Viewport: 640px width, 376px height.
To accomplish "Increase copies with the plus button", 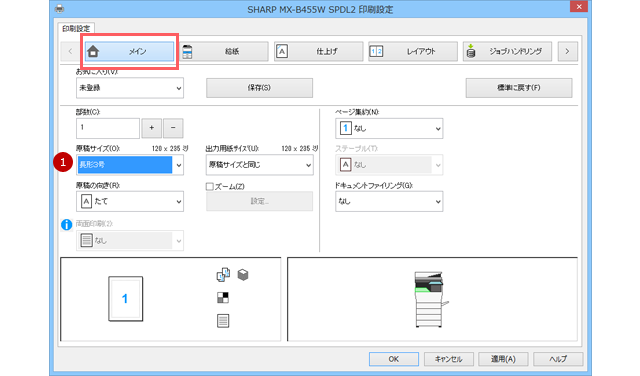I will click(151, 128).
